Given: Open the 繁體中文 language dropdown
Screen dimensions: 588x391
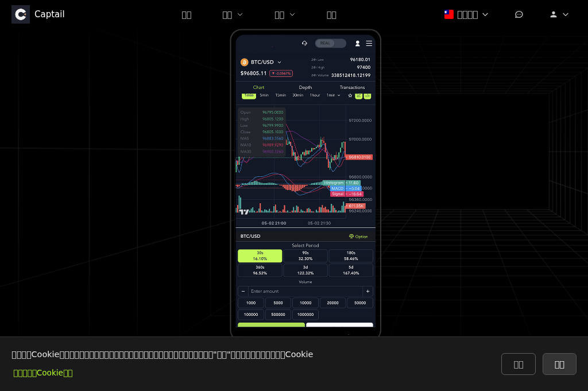Looking at the screenshot, I should pyautogui.click(x=466, y=14).
